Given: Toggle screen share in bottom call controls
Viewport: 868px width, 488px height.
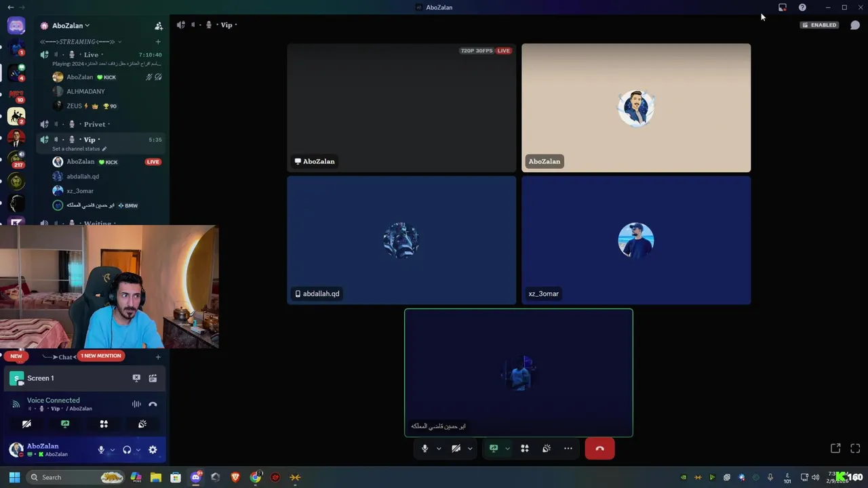Looking at the screenshot, I should [494, 449].
